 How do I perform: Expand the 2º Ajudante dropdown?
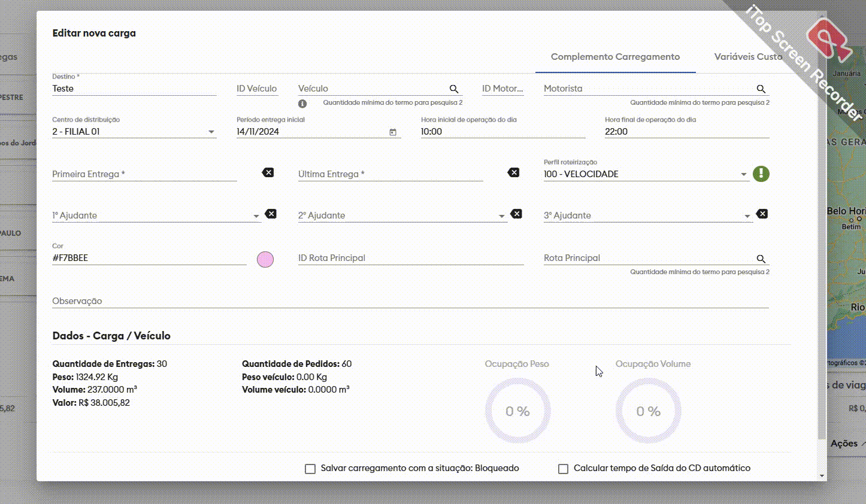pyautogui.click(x=502, y=216)
